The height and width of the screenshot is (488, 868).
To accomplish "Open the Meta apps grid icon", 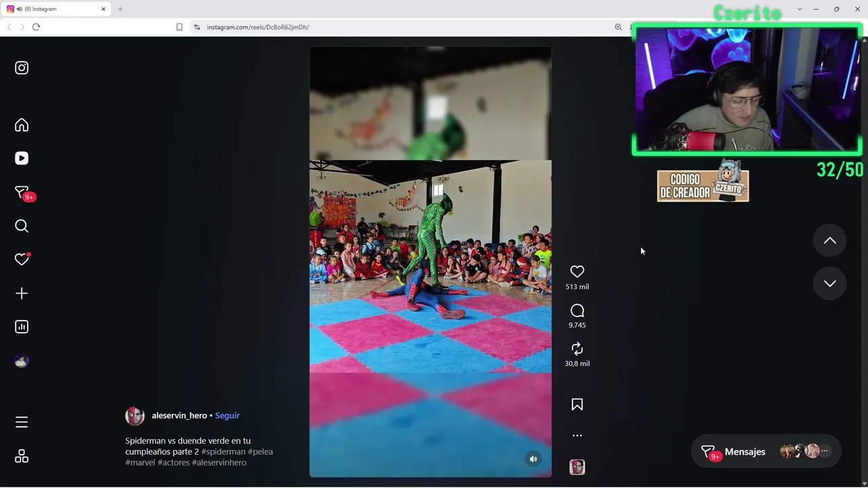I will coord(22,456).
